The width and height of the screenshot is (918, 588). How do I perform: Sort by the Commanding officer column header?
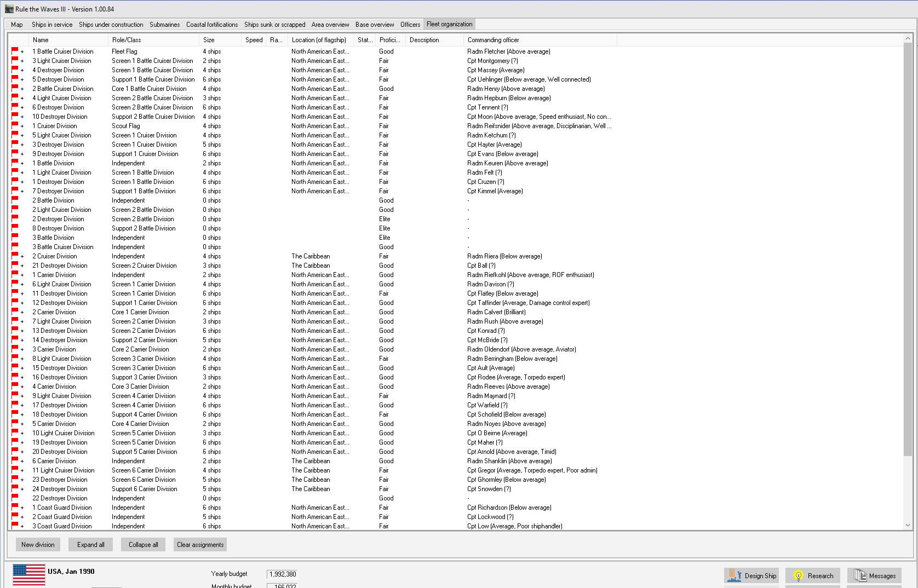540,40
